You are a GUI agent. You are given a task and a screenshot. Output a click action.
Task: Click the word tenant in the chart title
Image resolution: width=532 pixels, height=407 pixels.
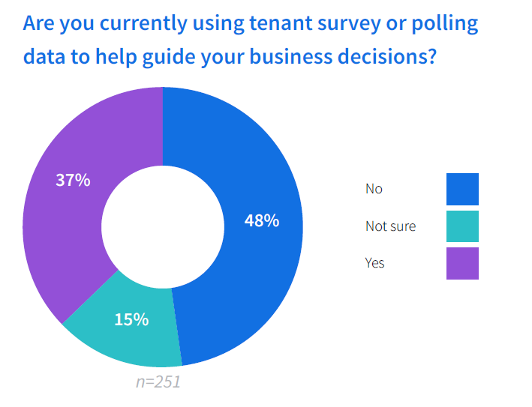281,23
